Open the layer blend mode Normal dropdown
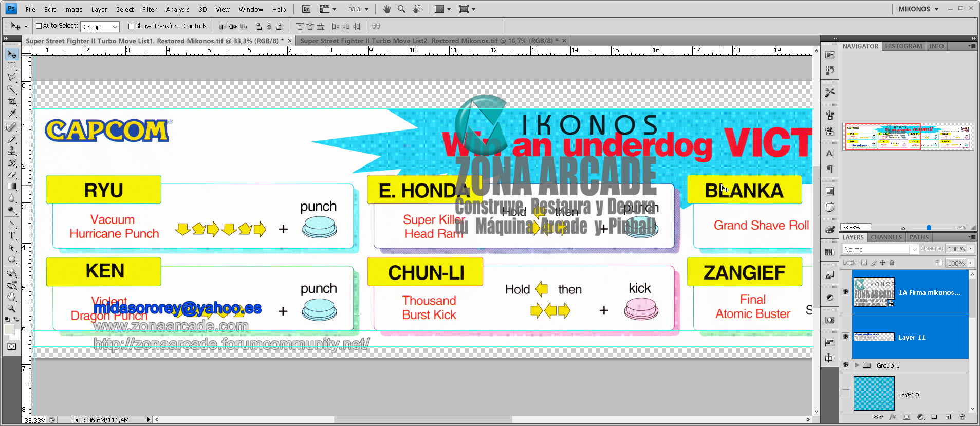This screenshot has height=426, width=980. click(x=880, y=249)
